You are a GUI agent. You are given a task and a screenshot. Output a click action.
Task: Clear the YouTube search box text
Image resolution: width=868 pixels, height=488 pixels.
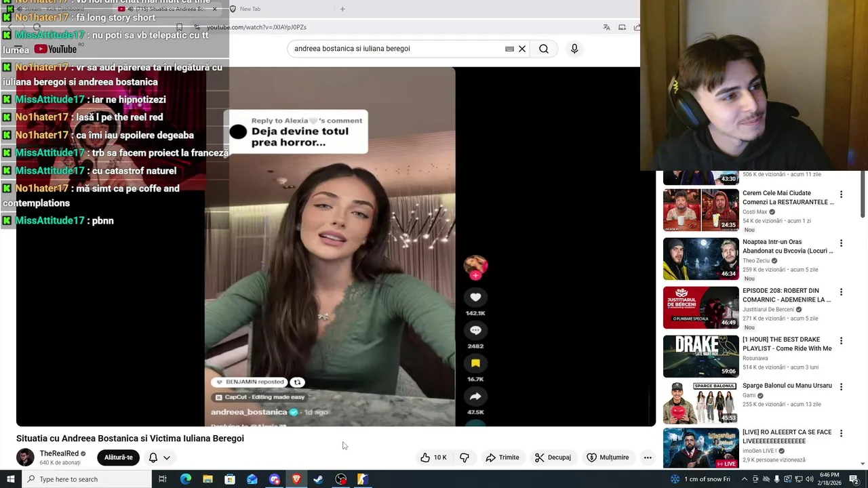(522, 49)
